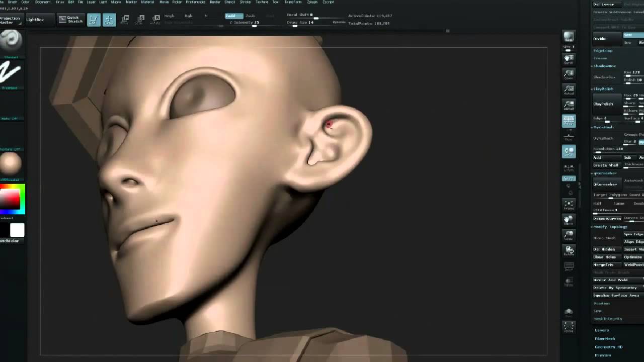This screenshot has width=644, height=362.
Task: Select the Scale tool in top shelf
Action: pyautogui.click(x=140, y=20)
